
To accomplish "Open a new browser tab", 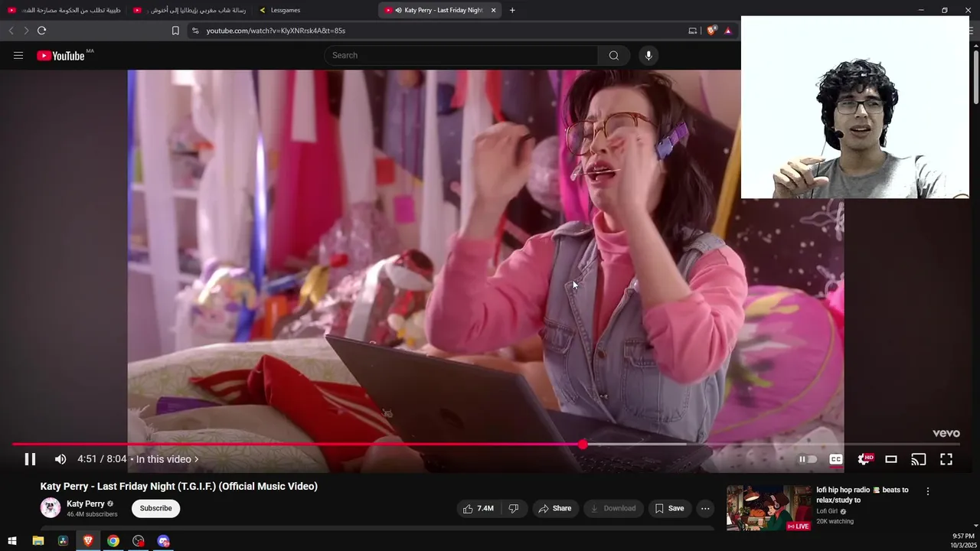I will (x=512, y=10).
